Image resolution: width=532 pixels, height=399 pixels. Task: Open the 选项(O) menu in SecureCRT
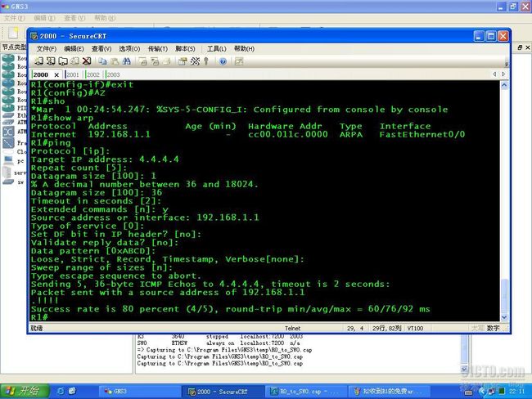(x=129, y=49)
